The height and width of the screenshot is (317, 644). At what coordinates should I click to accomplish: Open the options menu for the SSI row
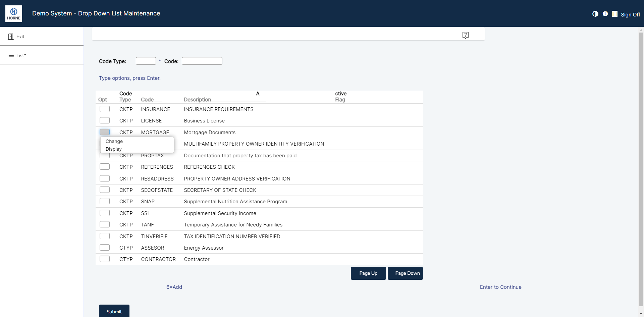pos(104,213)
